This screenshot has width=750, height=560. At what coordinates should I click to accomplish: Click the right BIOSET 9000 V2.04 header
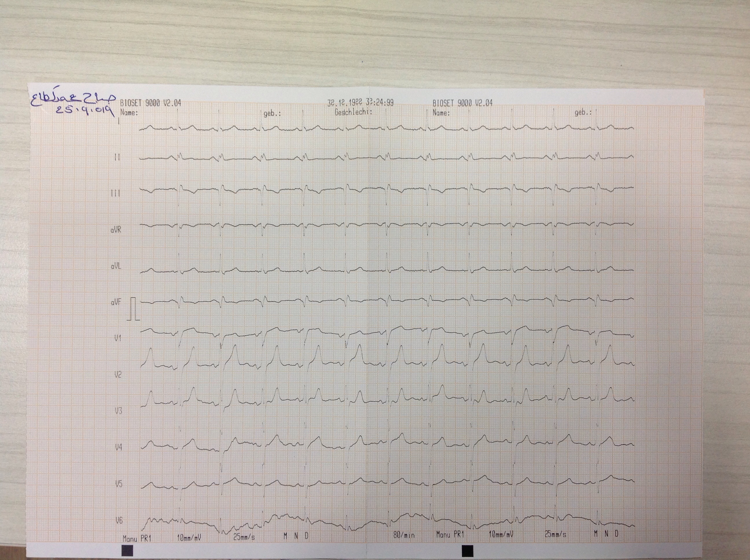tap(462, 103)
